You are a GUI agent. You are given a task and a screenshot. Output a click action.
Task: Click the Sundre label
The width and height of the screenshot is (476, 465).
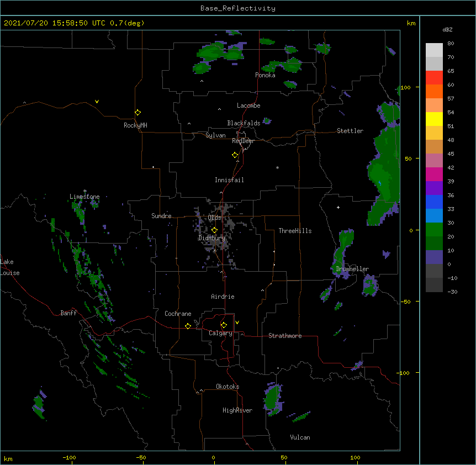pyautogui.click(x=161, y=216)
